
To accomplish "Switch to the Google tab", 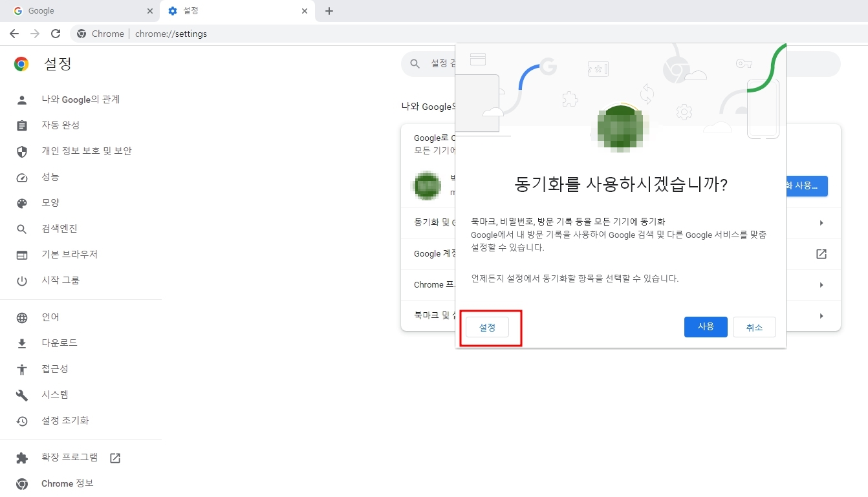I will pos(81,11).
